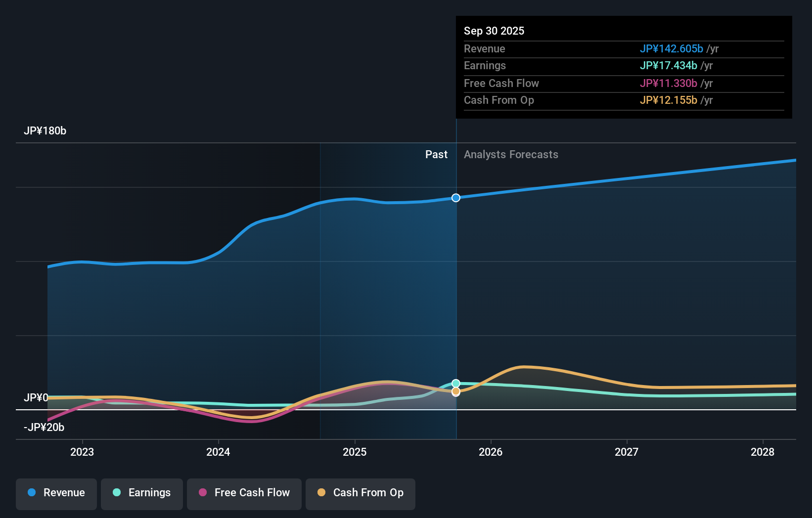Toggle the Free Cash Flow series visibility
The height and width of the screenshot is (518, 812).
click(244, 494)
